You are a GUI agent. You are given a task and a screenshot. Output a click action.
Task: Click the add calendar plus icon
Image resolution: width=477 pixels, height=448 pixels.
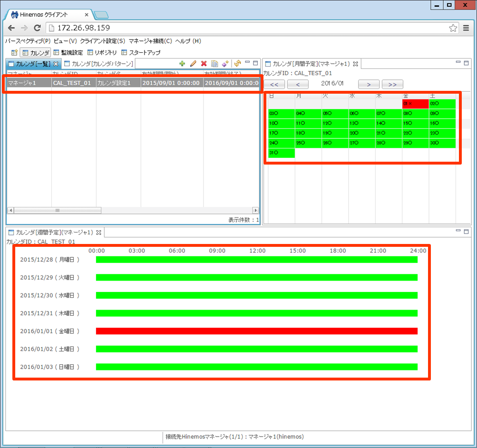point(182,64)
